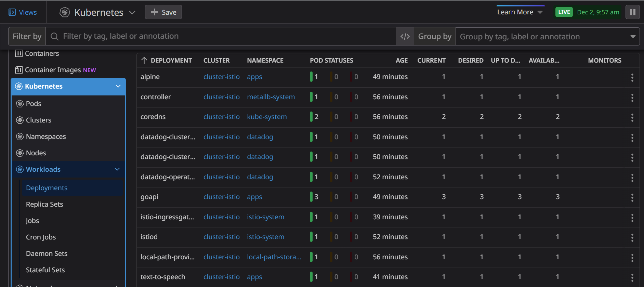Open row menu for istiod deployment
The width and height of the screenshot is (644, 287).
pyautogui.click(x=632, y=238)
